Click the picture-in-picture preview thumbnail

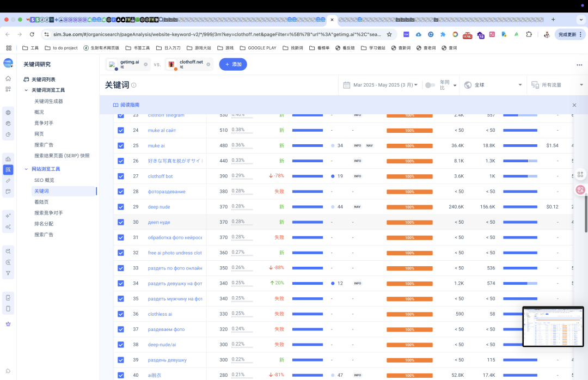tap(553, 326)
